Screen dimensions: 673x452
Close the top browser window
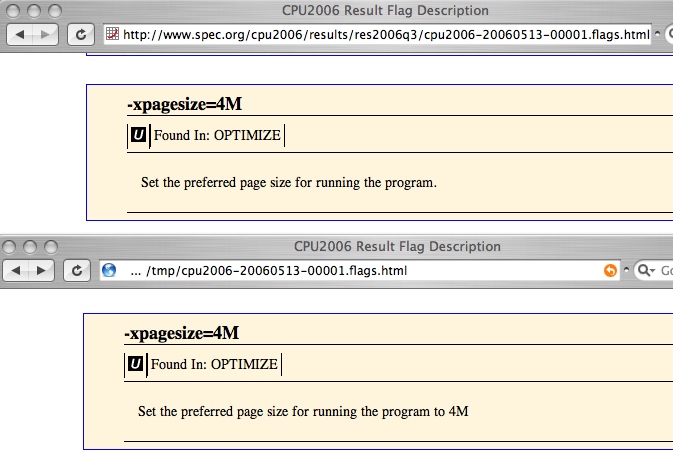click(14, 11)
